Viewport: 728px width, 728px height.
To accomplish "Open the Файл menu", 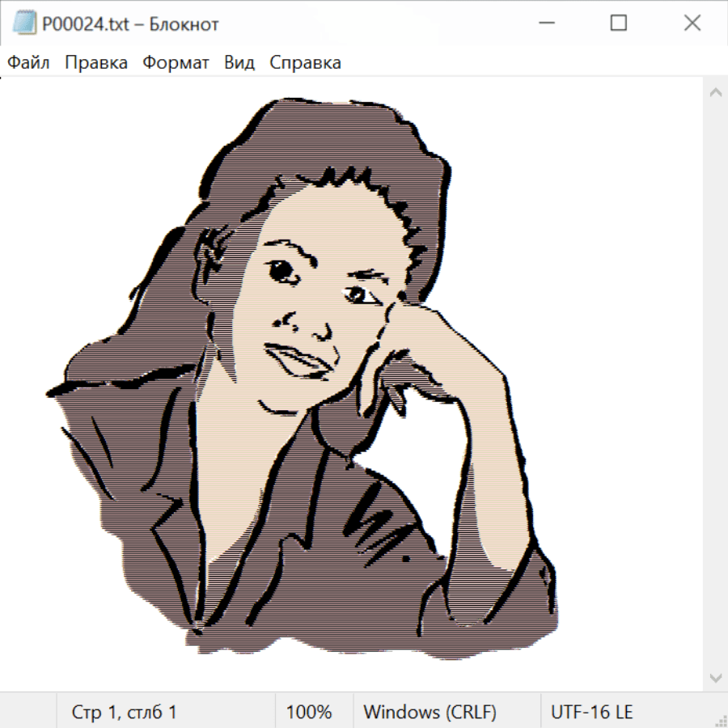I will pos(29,62).
